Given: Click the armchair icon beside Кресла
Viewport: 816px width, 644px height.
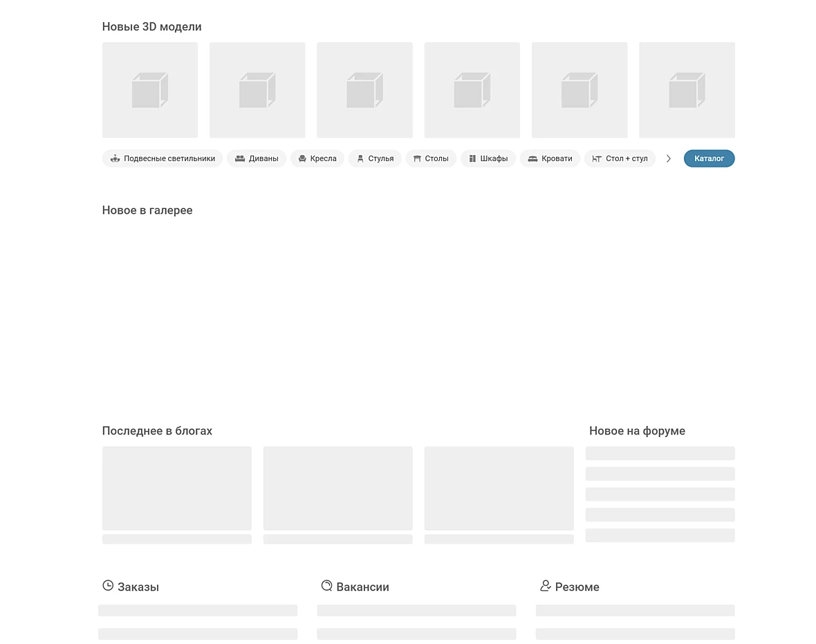Looking at the screenshot, I should 302,159.
